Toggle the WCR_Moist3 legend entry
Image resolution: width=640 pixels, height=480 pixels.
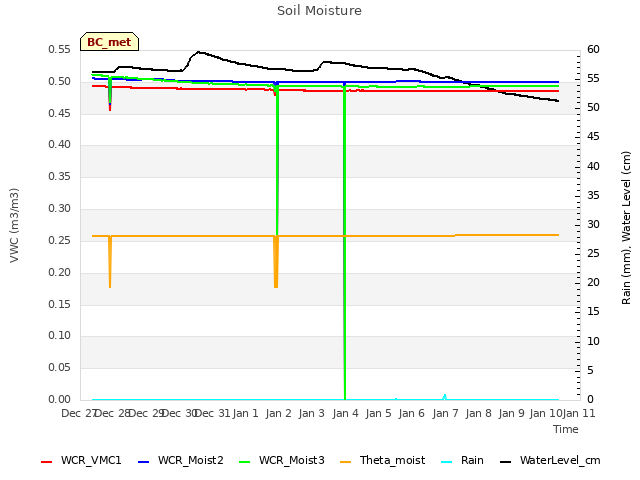pos(282,461)
